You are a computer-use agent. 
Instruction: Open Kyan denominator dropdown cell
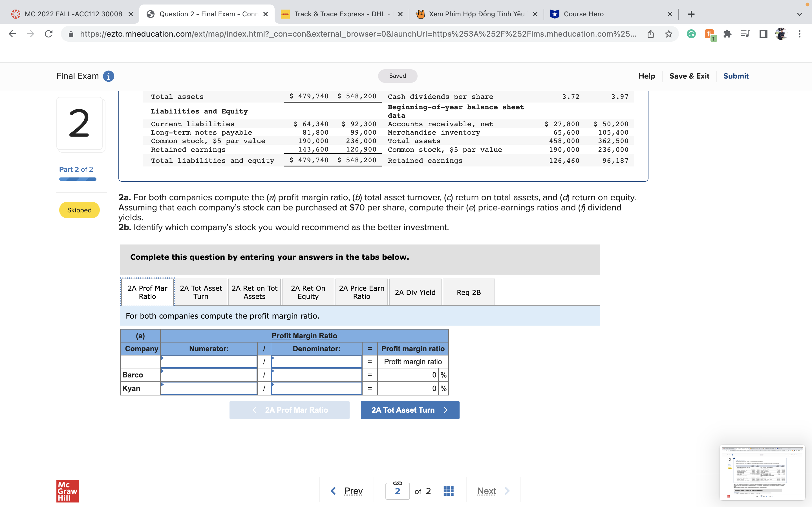pos(316,388)
